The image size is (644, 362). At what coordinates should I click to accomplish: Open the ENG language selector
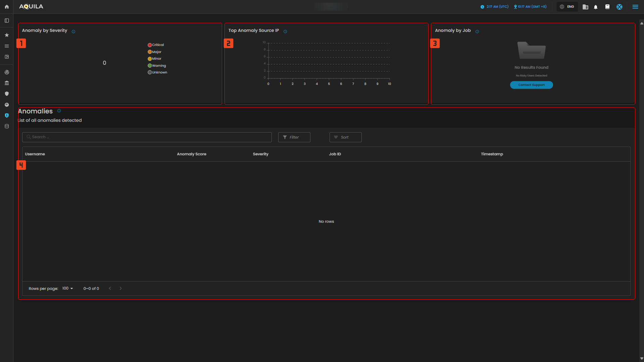coord(567,7)
